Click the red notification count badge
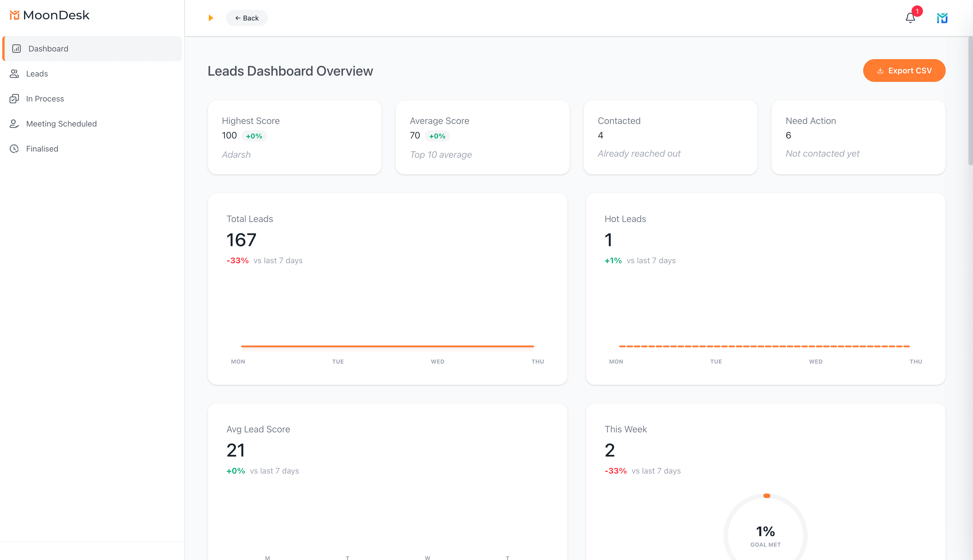This screenshot has width=973, height=560. [x=917, y=11]
